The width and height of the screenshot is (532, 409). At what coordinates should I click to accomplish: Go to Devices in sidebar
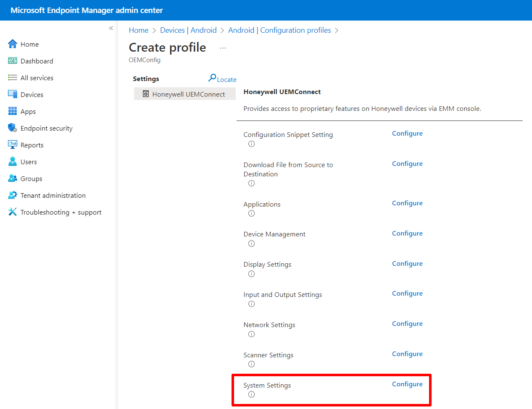[32, 94]
